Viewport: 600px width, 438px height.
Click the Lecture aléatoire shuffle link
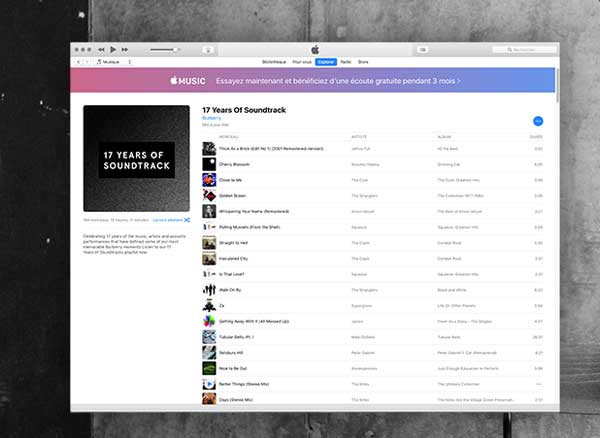[168, 220]
